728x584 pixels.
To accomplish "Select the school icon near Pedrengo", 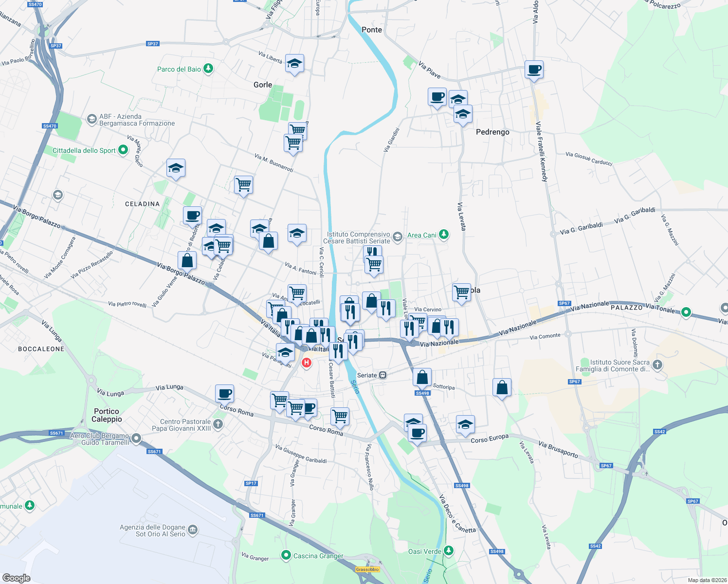I will click(x=462, y=114).
